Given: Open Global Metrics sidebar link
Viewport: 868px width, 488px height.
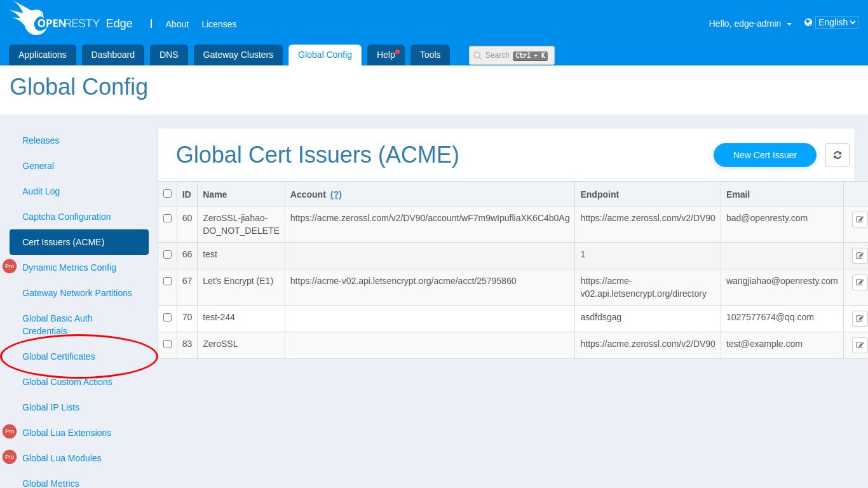Looking at the screenshot, I should (x=51, y=483).
